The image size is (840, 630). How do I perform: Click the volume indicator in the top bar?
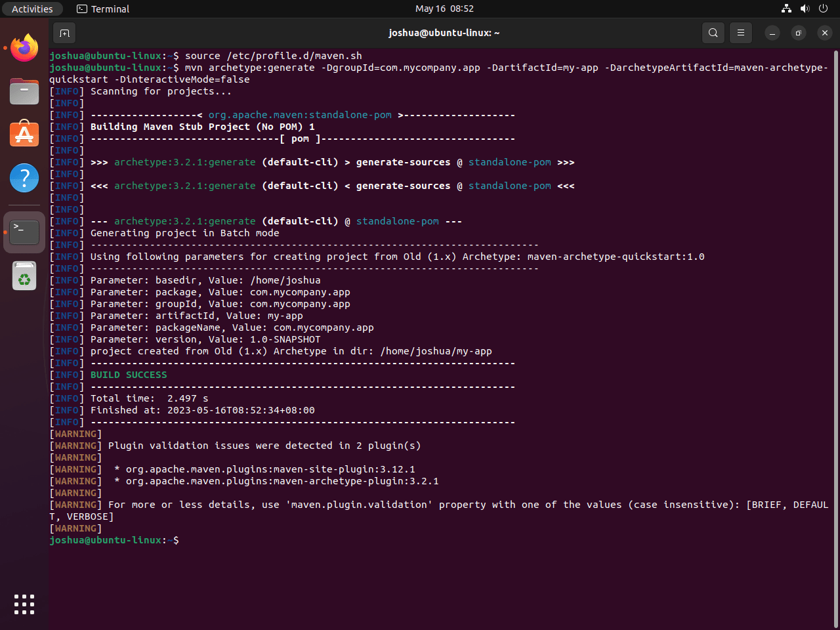coord(804,9)
